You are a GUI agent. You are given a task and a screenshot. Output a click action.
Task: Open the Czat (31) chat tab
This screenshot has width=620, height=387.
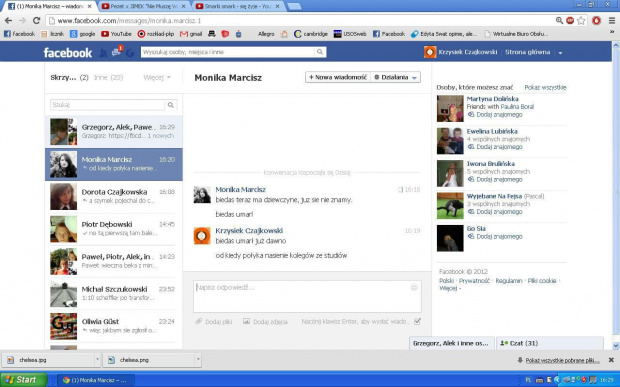tap(550, 343)
